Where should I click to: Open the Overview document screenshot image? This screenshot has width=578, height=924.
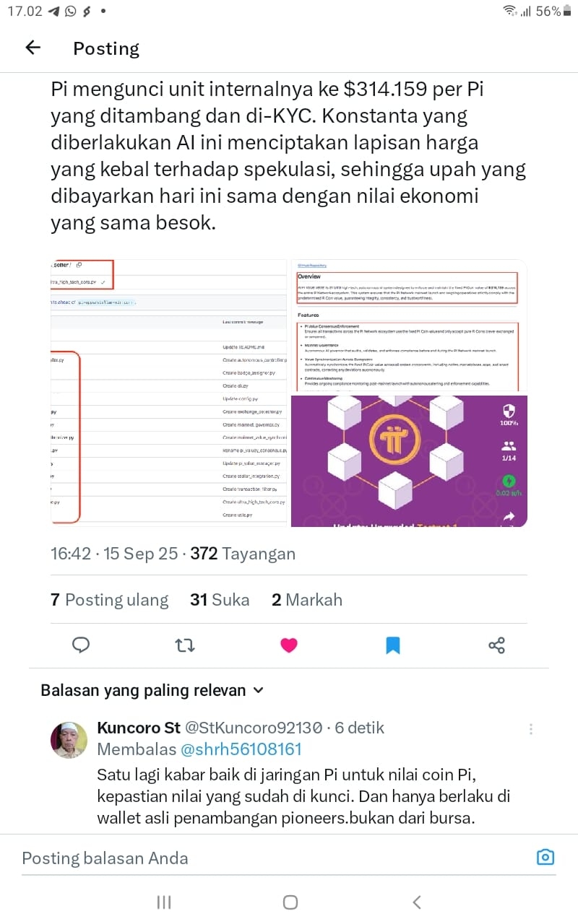click(409, 326)
